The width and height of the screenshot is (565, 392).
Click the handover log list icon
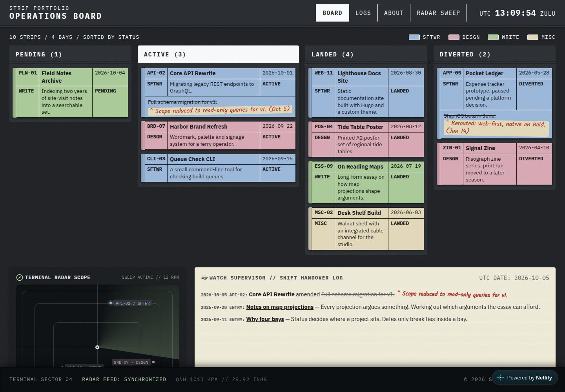point(204,278)
